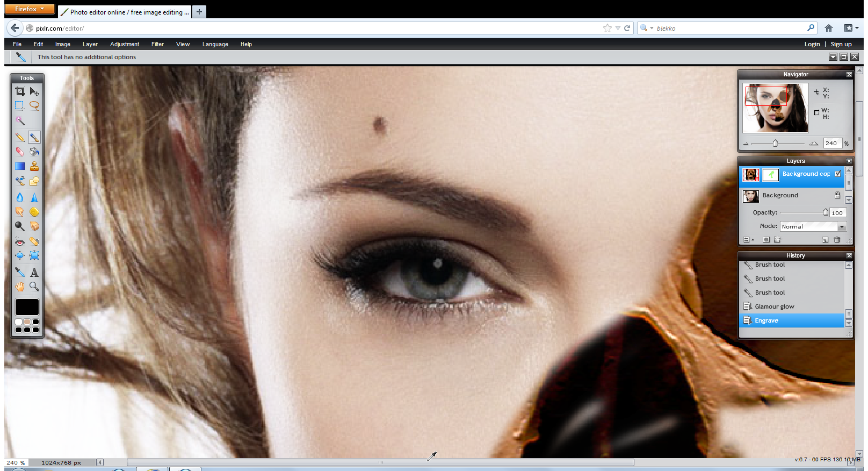Select the Gradient tool
Screen dimensions: 868x471
20,166
